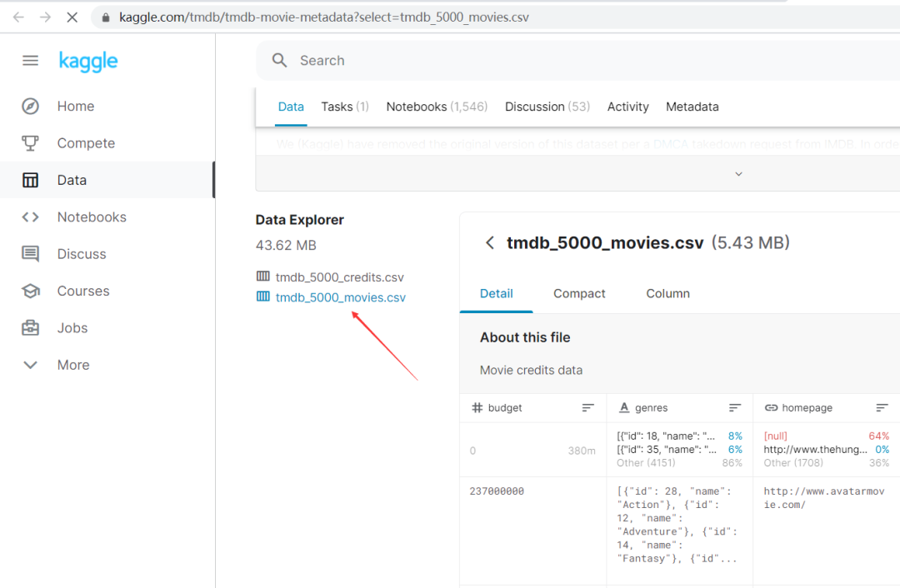Click the Data table icon in sidebar
The height and width of the screenshot is (588, 900).
coord(31,180)
